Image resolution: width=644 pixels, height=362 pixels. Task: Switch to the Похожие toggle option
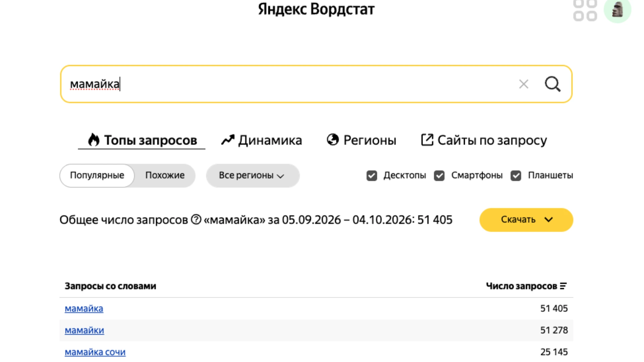point(165,175)
